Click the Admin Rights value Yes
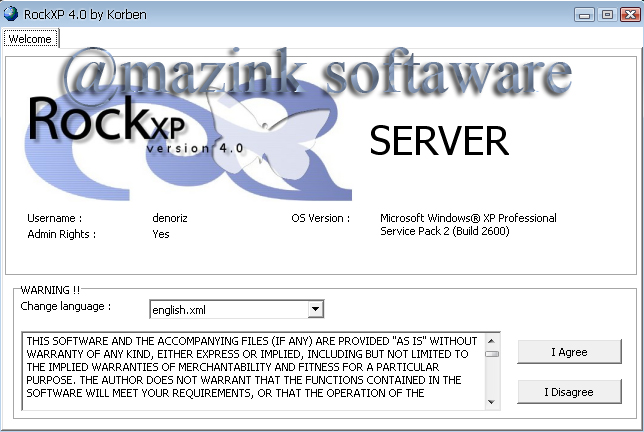644x432 pixels. [x=161, y=234]
